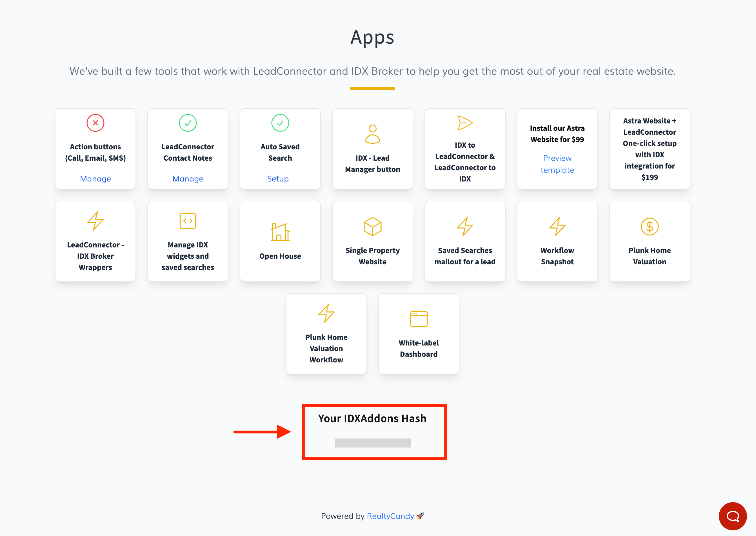Click Manage link under LeadConnector Contact Notes

click(x=188, y=179)
